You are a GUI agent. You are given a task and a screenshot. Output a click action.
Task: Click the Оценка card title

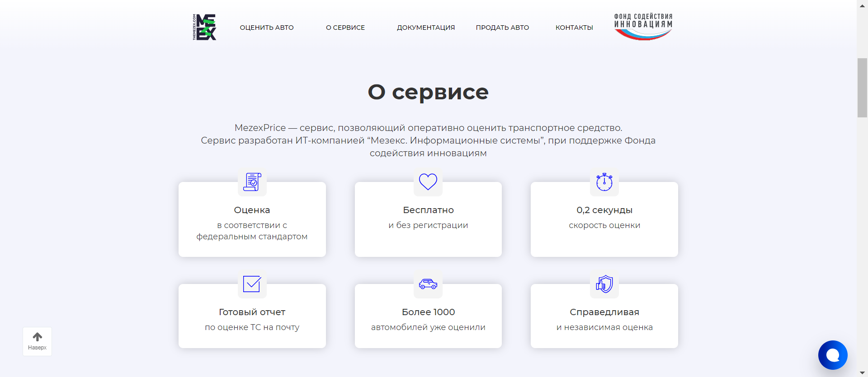[x=252, y=210]
